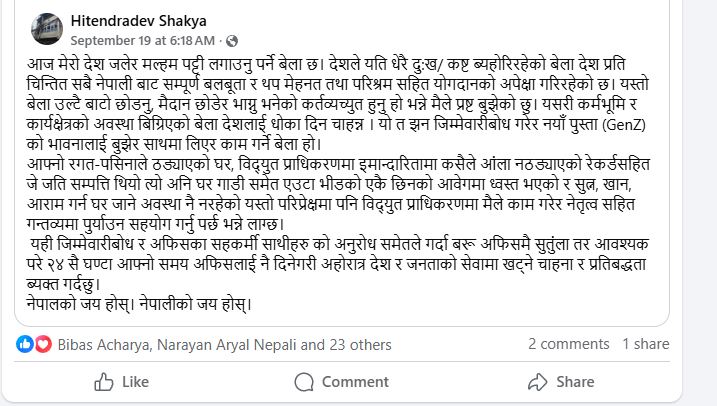Click the blue thumbs-up reaction icon
Screen dimensions: 717x406
pos(27,344)
